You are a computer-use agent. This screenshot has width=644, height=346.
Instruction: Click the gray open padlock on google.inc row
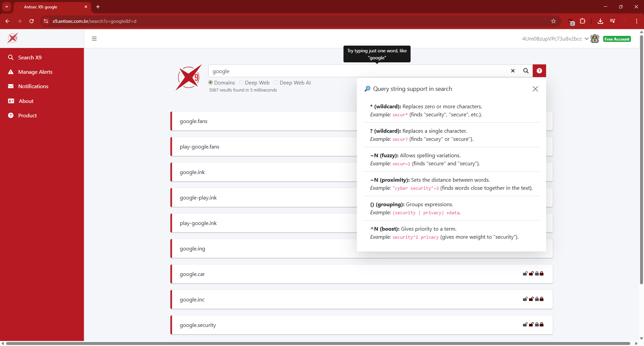(x=525, y=299)
